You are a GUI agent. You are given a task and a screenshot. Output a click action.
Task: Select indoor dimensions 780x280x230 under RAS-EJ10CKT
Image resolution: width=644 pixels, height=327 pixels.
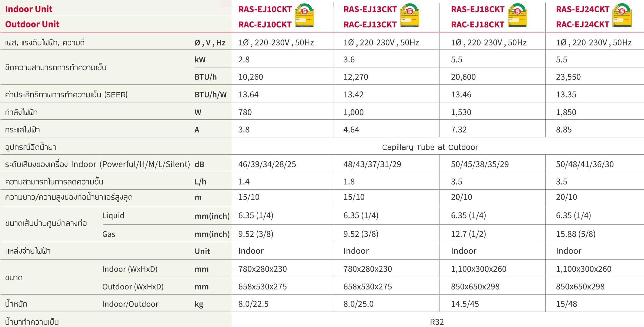tap(263, 269)
